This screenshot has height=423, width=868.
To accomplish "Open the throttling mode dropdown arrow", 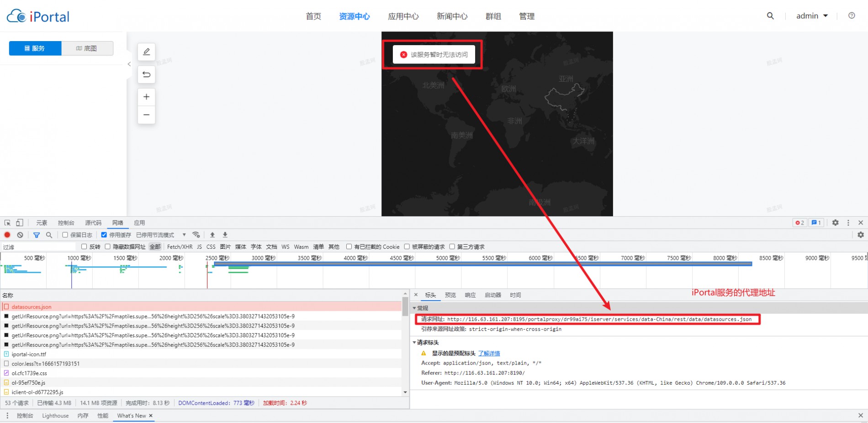I will (184, 235).
